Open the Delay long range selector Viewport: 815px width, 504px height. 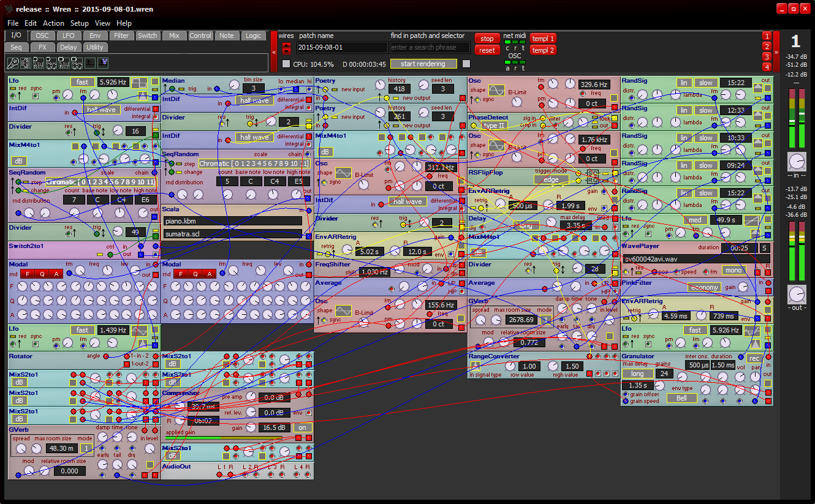pos(526,225)
